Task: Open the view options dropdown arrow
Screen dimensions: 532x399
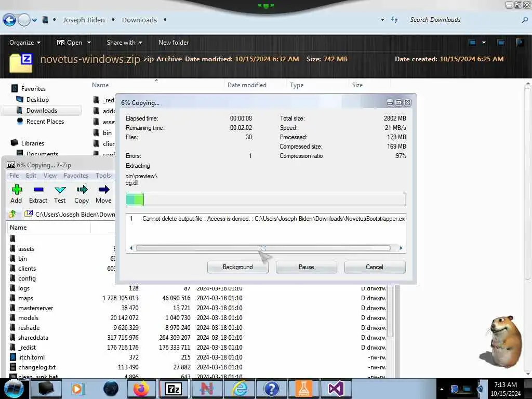Action: [x=484, y=43]
